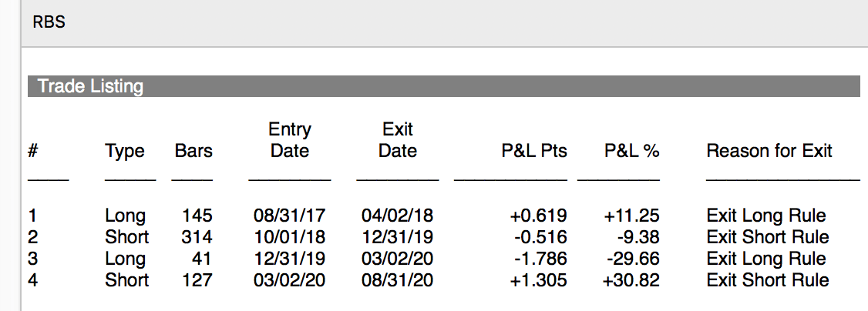Click the RBS title label
Viewport: 868px width, 311px height.
(x=49, y=22)
